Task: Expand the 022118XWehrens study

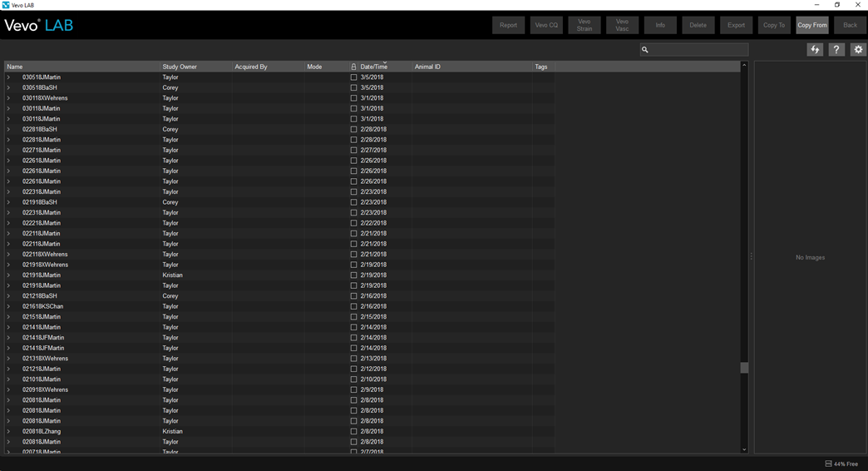Action: pyautogui.click(x=9, y=255)
